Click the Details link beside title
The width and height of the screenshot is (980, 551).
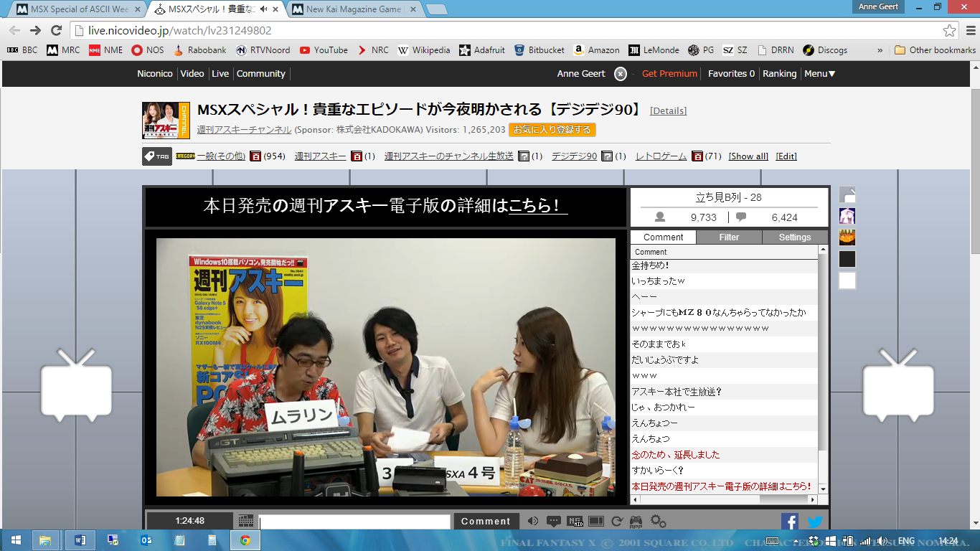(x=668, y=111)
